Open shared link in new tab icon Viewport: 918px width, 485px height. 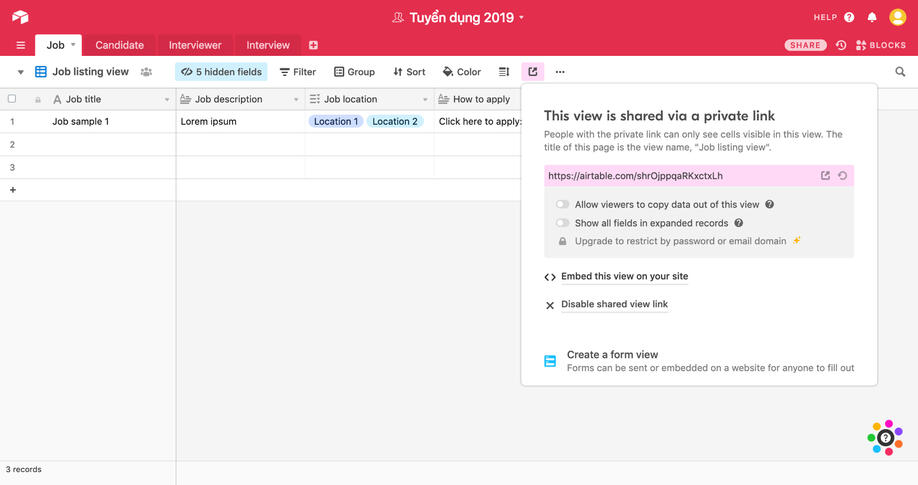[x=825, y=176]
